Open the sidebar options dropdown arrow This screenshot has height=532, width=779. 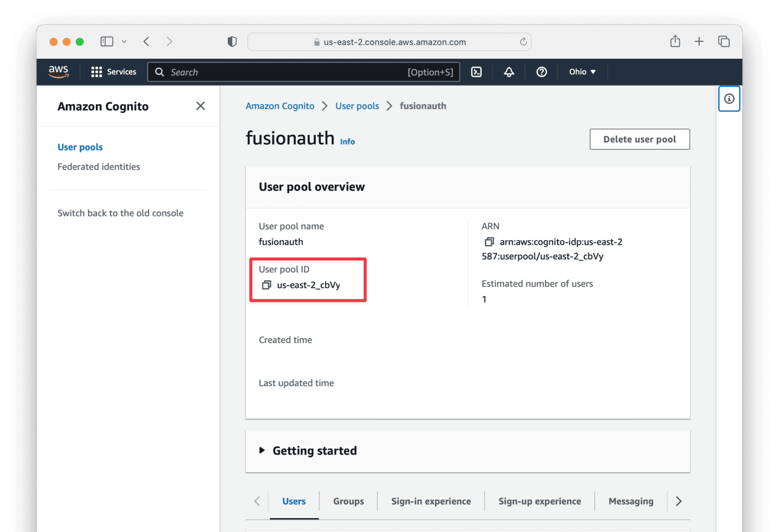pyautogui.click(x=124, y=42)
